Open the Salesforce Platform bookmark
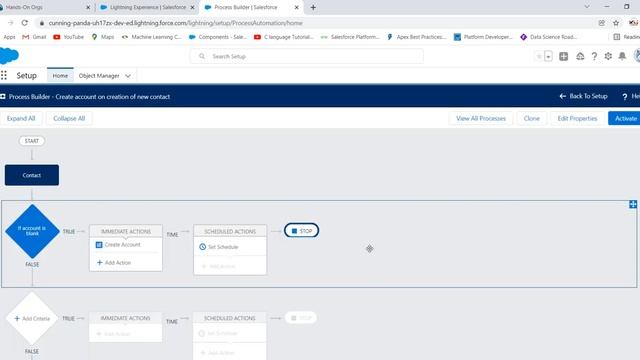The image size is (640, 360). 350,37
